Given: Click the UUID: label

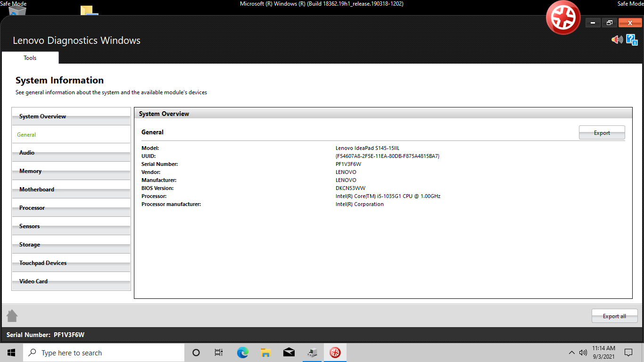Looking at the screenshot, I should (149, 156).
